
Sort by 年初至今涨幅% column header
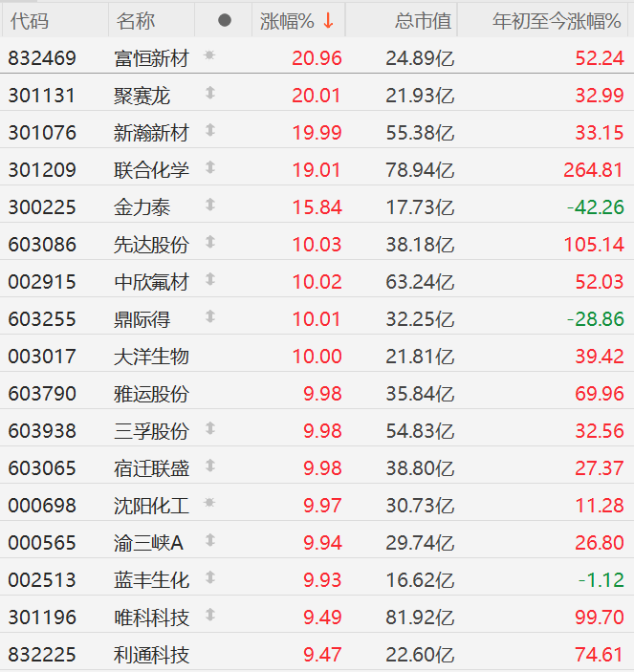557,20
